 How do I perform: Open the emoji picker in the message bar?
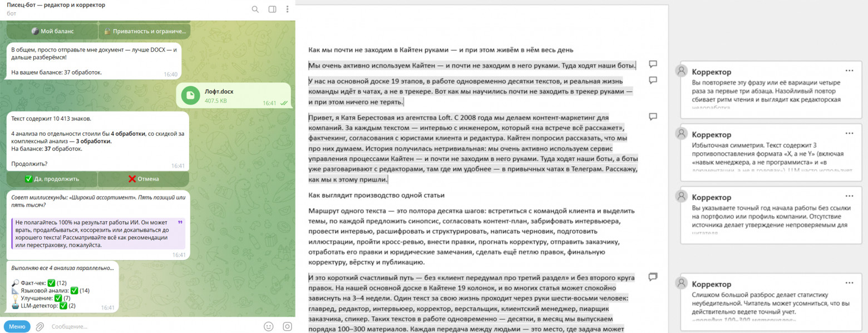[x=269, y=326]
